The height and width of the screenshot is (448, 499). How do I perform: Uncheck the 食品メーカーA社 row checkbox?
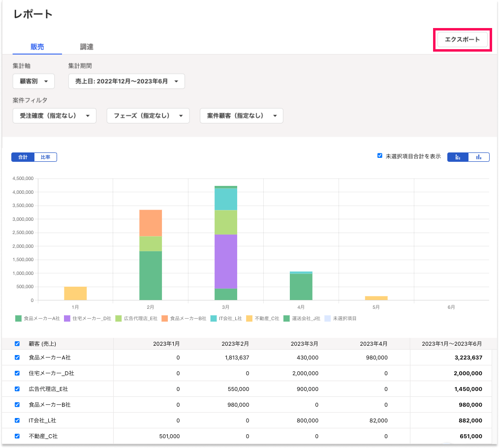pos(17,358)
